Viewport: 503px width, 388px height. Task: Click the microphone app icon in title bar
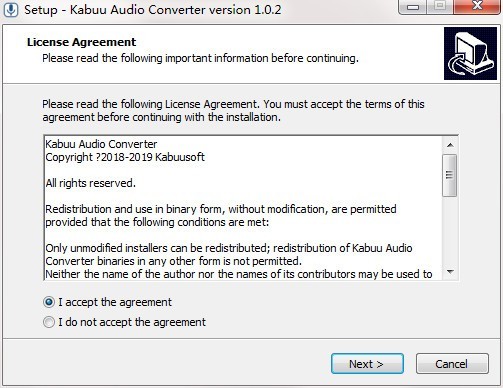coord(11,9)
